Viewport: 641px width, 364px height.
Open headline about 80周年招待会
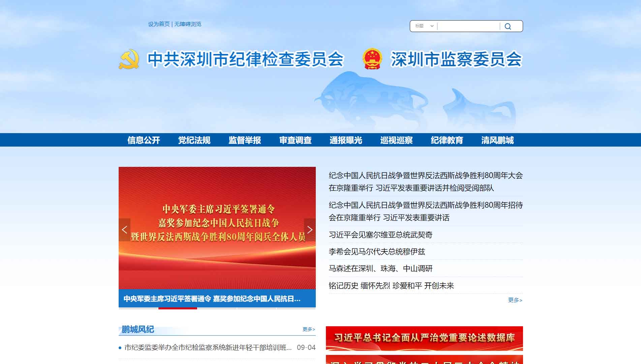click(426, 211)
